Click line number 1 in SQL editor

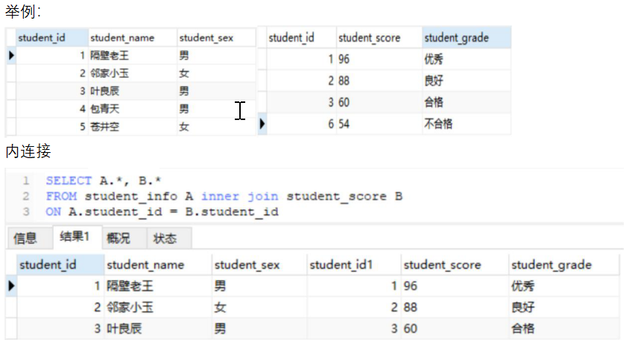26,180
